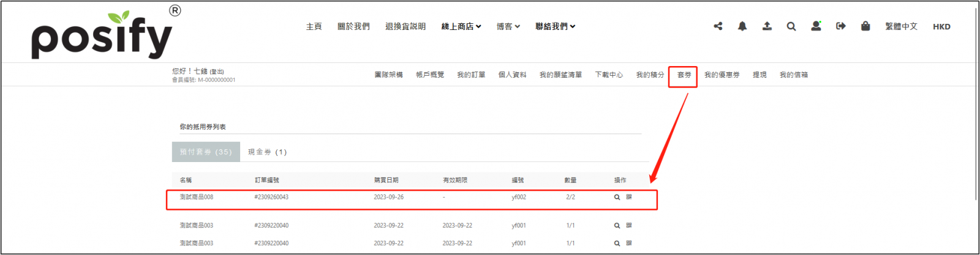This screenshot has width=980, height=255.
Task: Expand the 聯絡我們 dropdown menu
Action: 555,26
